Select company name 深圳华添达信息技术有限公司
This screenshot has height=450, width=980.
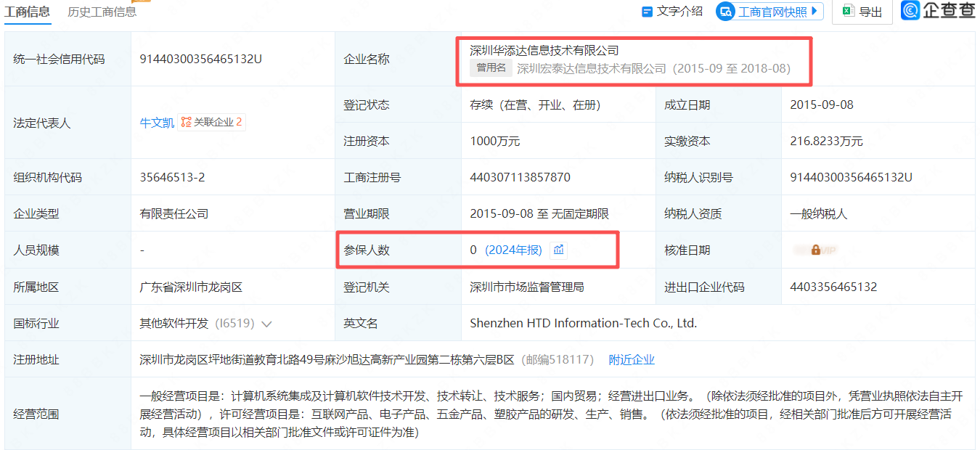544,50
